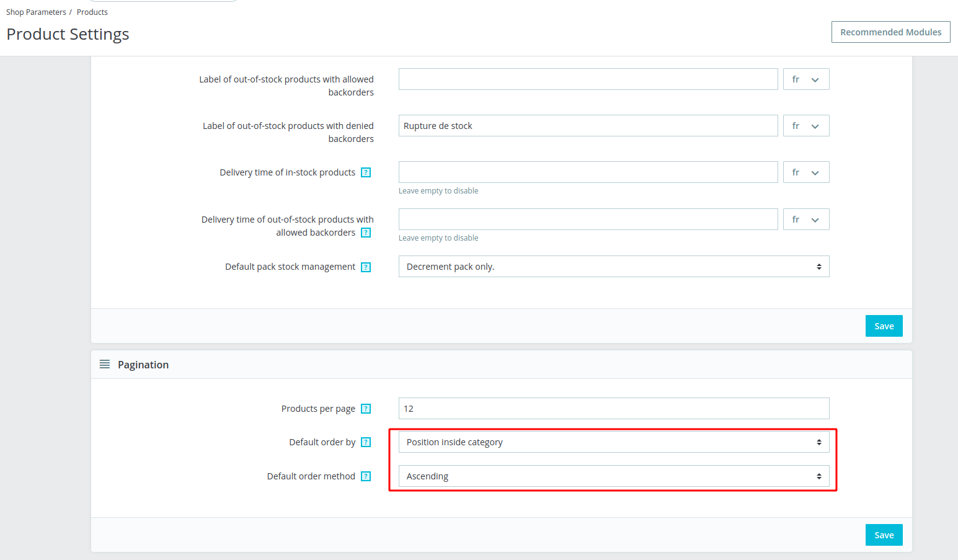Click the Pagination section list icon
The width and height of the screenshot is (958, 560).
point(105,364)
